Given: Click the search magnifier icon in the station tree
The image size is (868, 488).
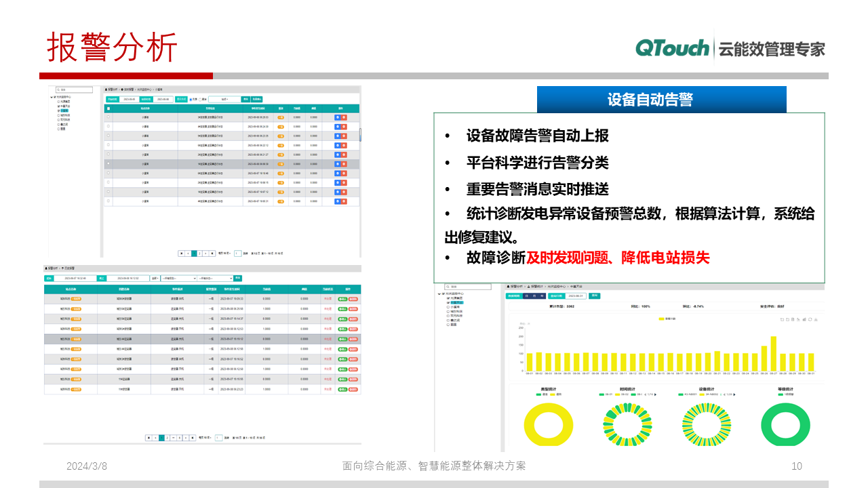Looking at the screenshot, I should click(57, 89).
